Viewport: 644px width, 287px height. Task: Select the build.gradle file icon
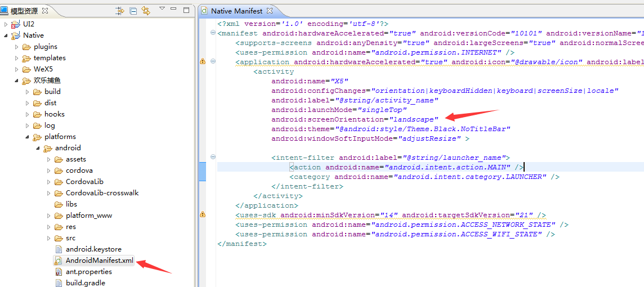pyautogui.click(x=58, y=283)
